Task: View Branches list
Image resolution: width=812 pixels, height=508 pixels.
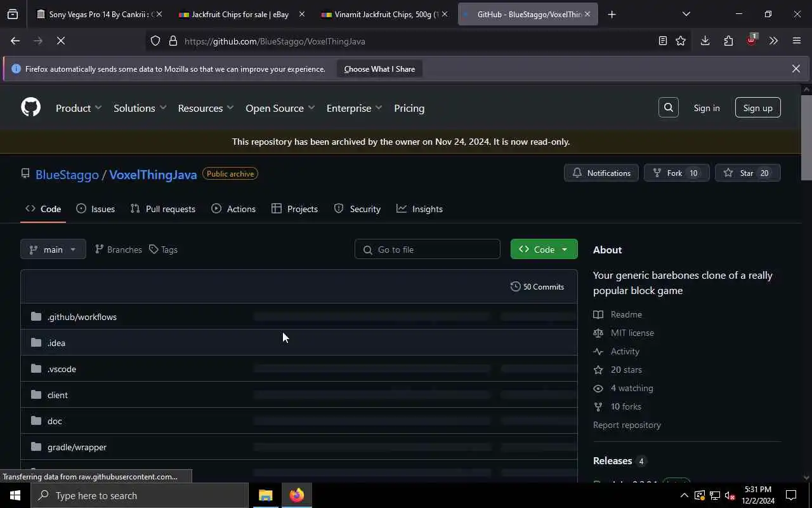Action: pyautogui.click(x=118, y=250)
